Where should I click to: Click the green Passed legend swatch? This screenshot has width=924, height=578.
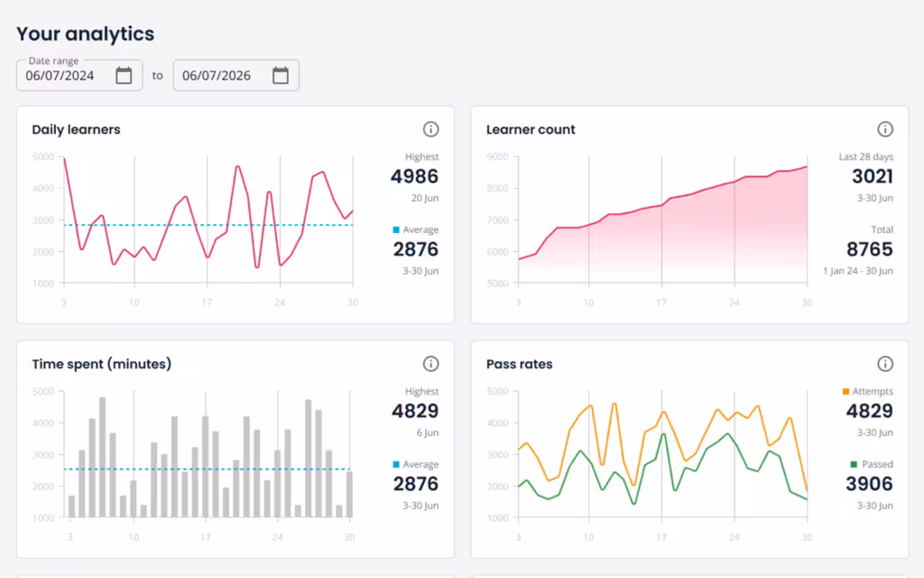854,465
